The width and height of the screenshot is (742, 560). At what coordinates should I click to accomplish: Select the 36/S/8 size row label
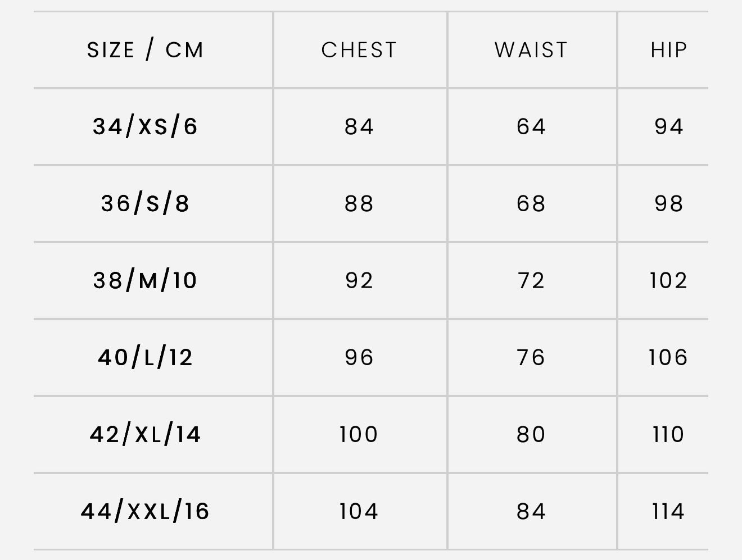coord(145,203)
